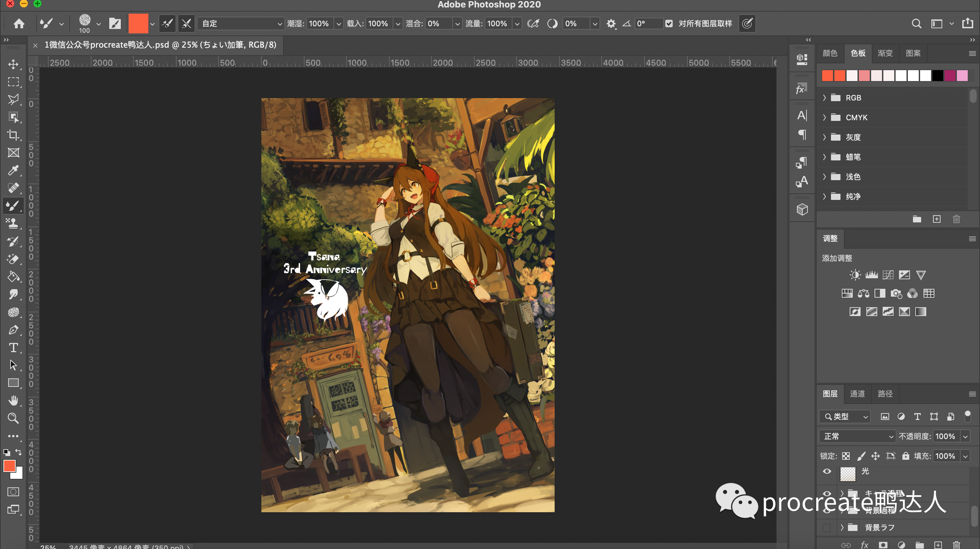Image resolution: width=980 pixels, height=549 pixels.
Task: Switch to the 颜色 panel tab
Action: [830, 53]
